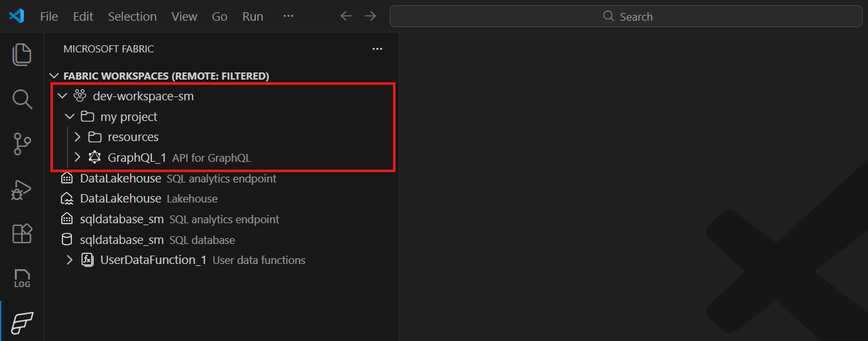Open the File menu

coord(49,17)
